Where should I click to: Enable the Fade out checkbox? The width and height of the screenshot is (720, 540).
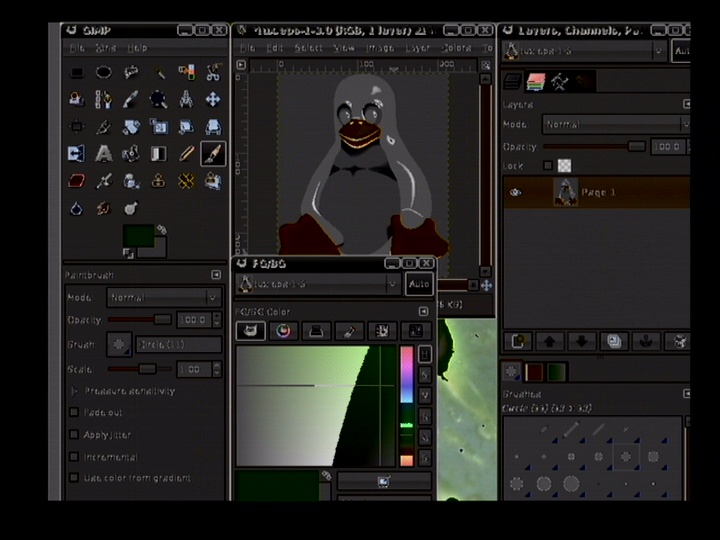(73, 412)
